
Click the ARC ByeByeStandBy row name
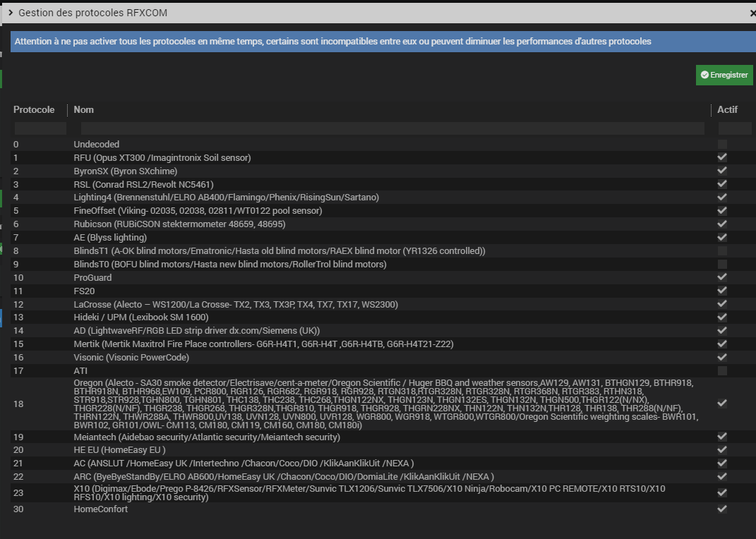coord(284,477)
